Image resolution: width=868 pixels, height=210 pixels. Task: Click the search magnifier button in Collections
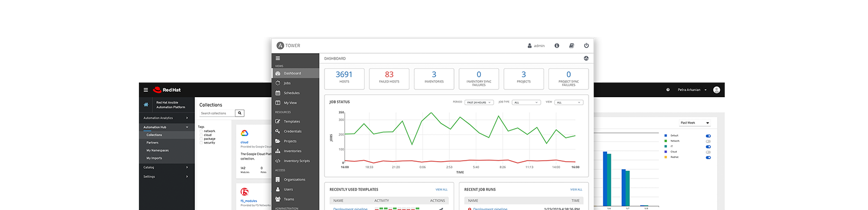pos(239,113)
